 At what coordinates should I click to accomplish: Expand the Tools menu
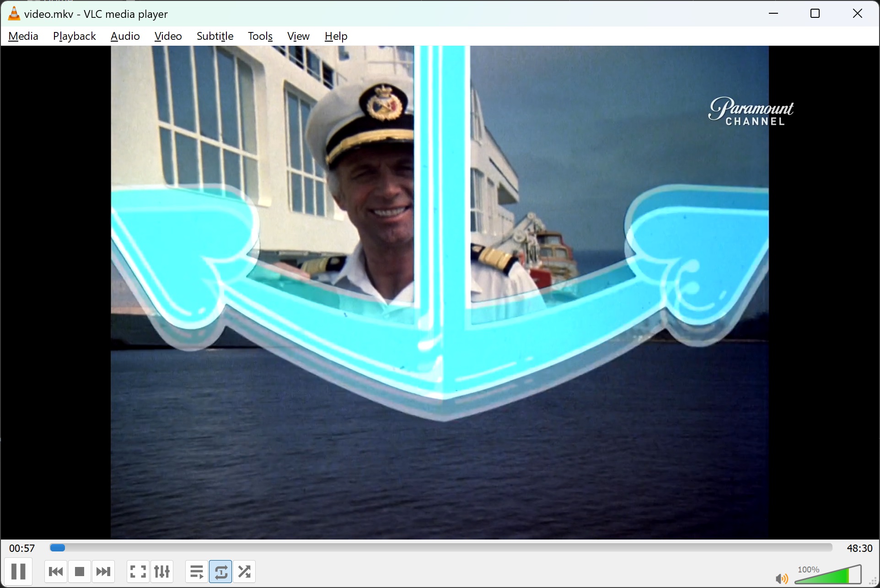(x=260, y=36)
